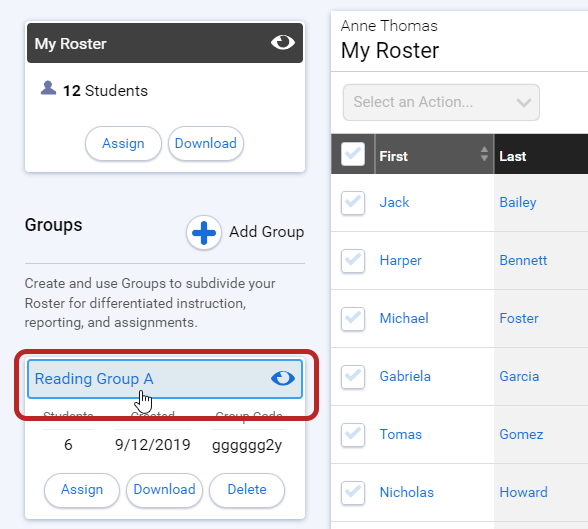Click the students person icon
Viewport: 588px width, 529px height.
[x=48, y=88]
